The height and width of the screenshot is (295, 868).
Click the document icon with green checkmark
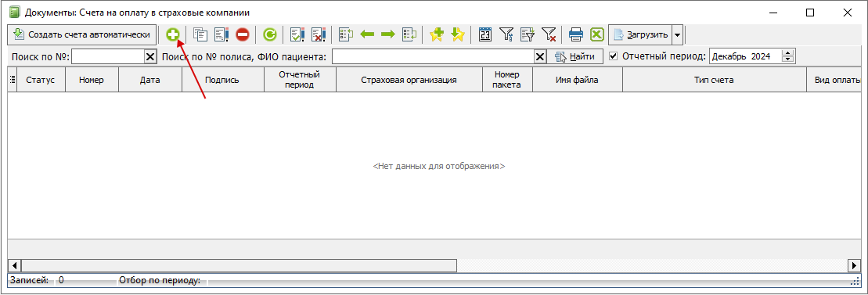[x=297, y=35]
